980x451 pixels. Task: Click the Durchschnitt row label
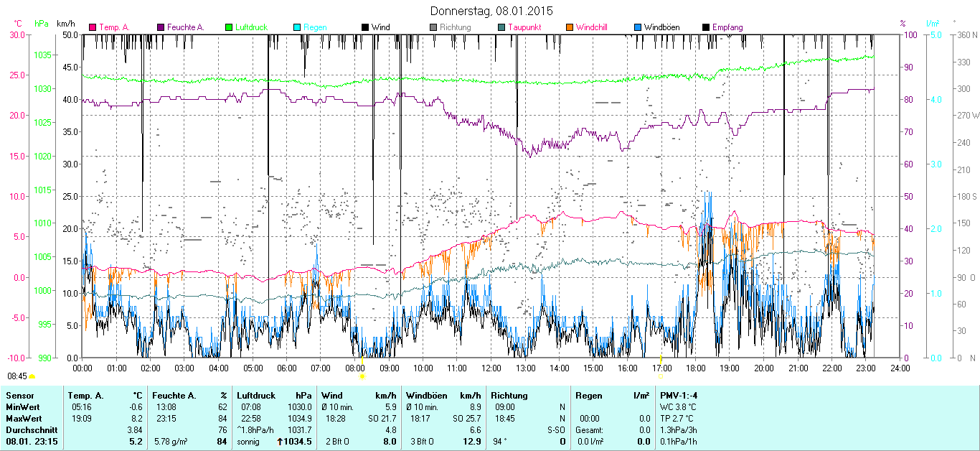30,429
